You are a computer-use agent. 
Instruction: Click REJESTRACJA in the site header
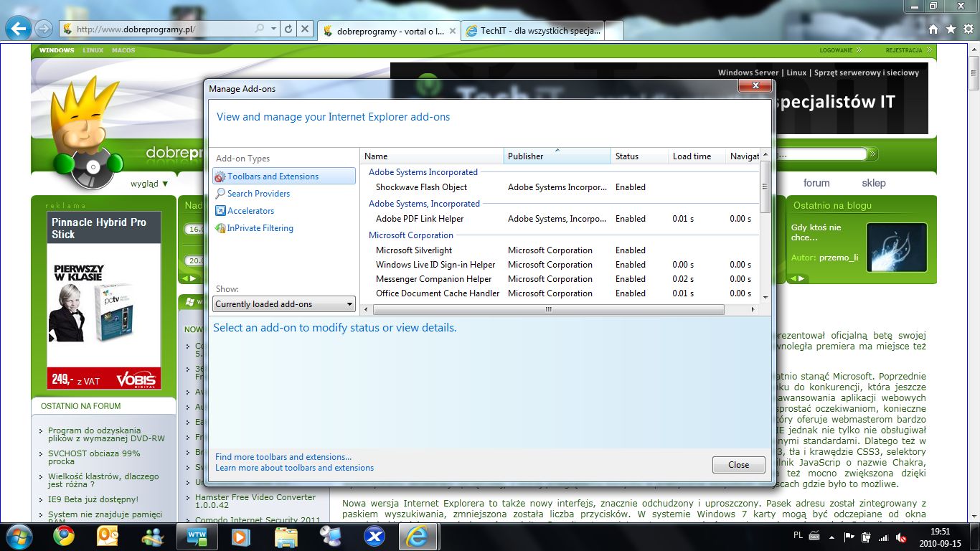903,51
